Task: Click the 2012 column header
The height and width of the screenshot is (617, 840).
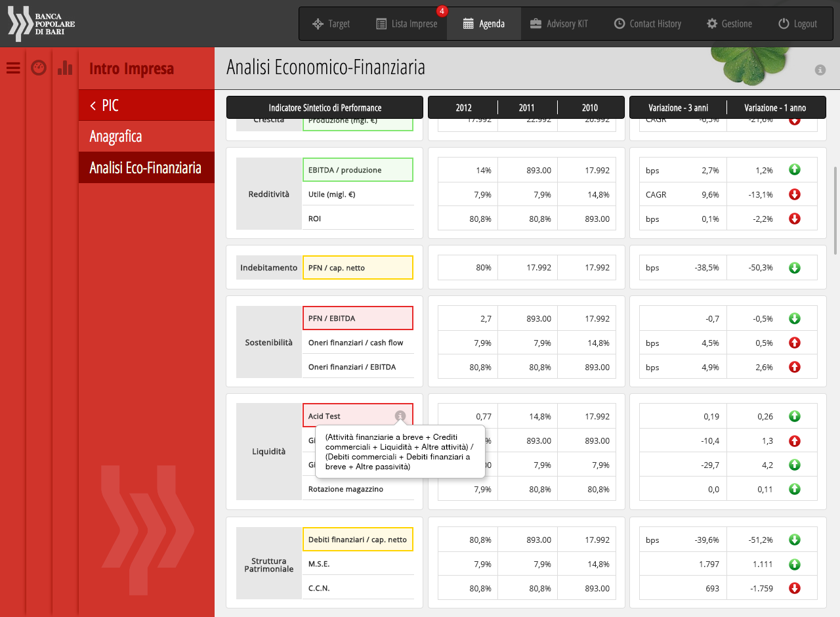Action: pos(463,108)
